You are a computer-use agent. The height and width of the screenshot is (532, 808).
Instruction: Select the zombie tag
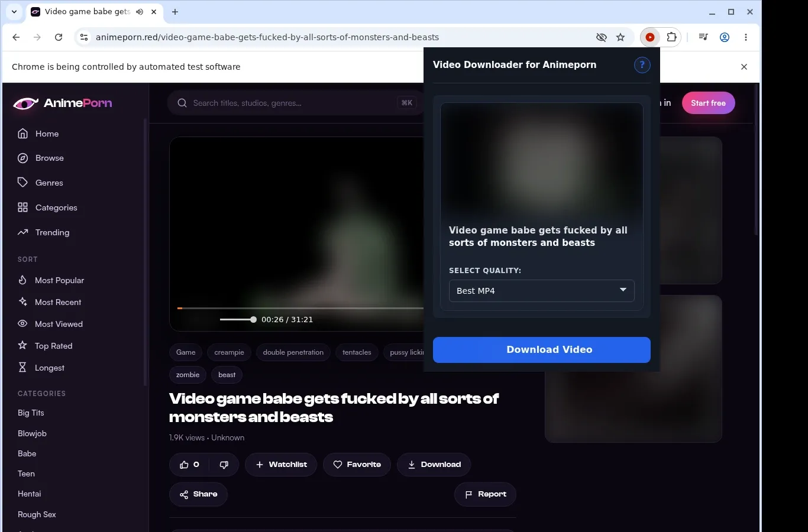188,375
